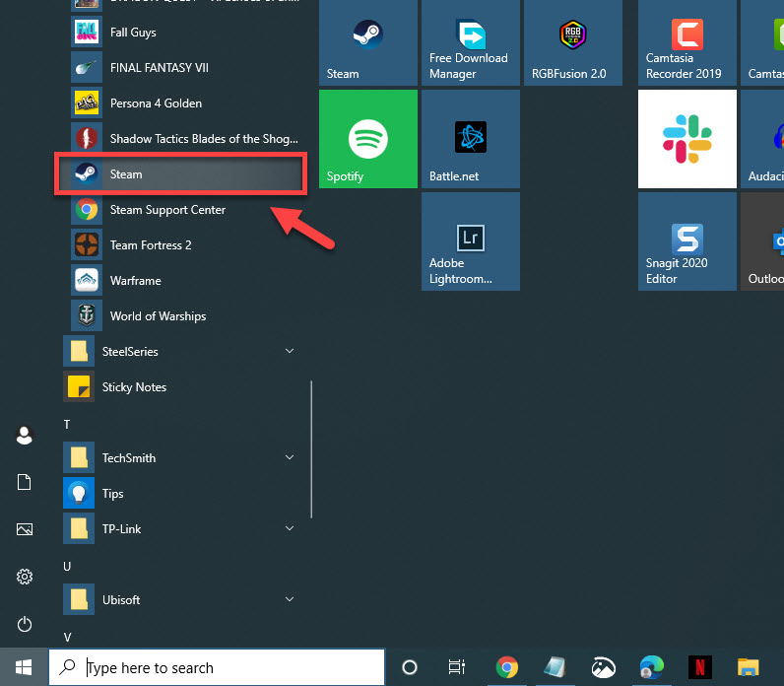The width and height of the screenshot is (784, 686).
Task: Open Warframe from the app list
Action: pyautogui.click(x=185, y=281)
